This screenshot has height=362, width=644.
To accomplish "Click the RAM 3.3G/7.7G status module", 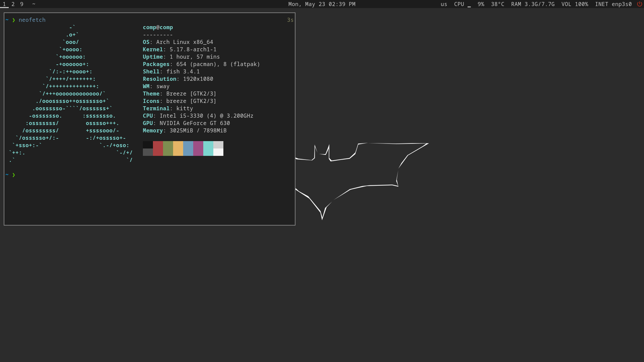I will 533,4.
